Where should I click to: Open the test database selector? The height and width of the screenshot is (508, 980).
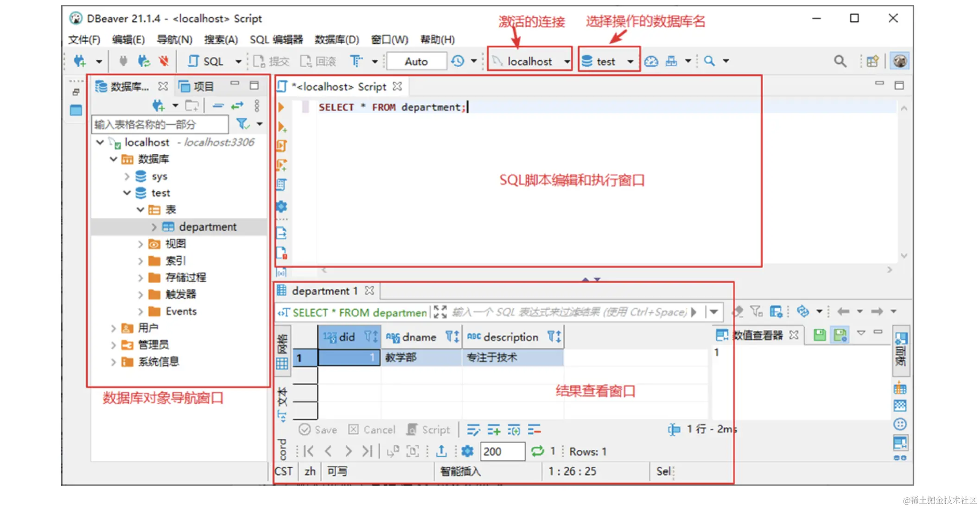point(608,61)
